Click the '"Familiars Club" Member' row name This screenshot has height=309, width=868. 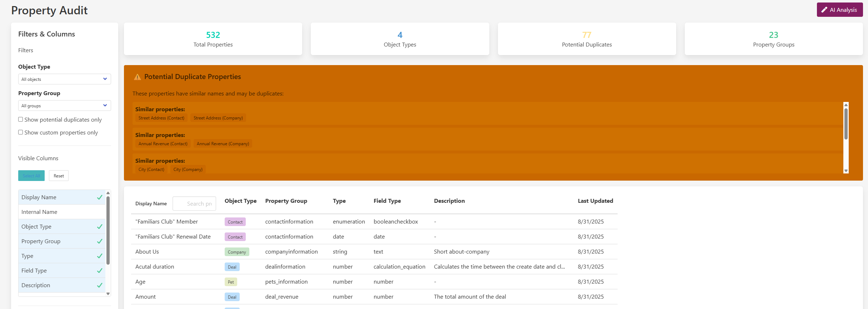(x=166, y=222)
